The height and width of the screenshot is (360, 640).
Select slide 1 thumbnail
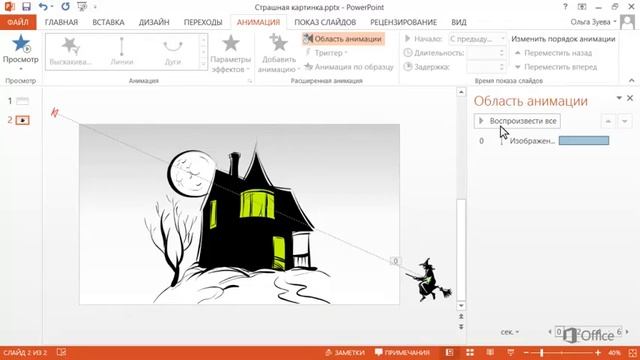click(x=22, y=101)
